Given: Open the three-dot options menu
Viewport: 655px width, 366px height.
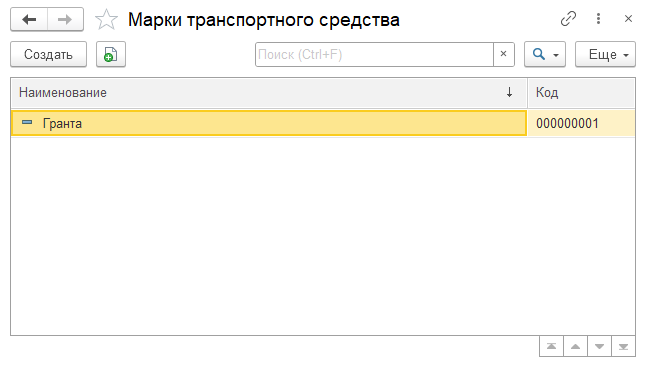Looking at the screenshot, I should (x=598, y=19).
